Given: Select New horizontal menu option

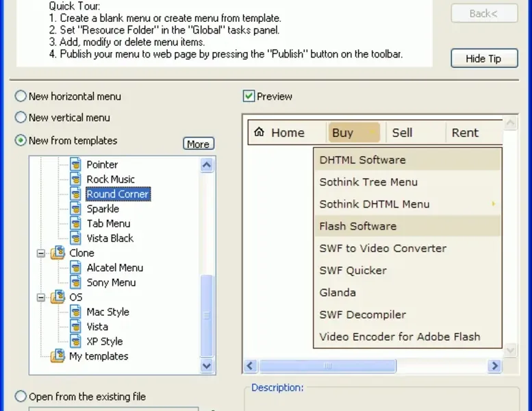Looking at the screenshot, I should (21, 97).
